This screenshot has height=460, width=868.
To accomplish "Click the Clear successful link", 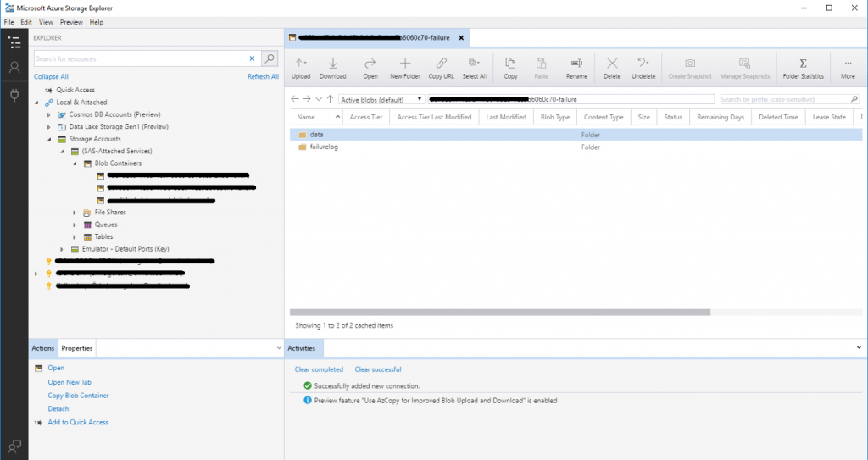I will pyautogui.click(x=378, y=369).
